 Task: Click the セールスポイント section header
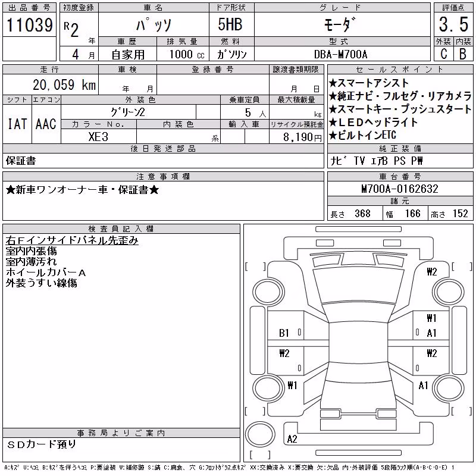click(400, 70)
